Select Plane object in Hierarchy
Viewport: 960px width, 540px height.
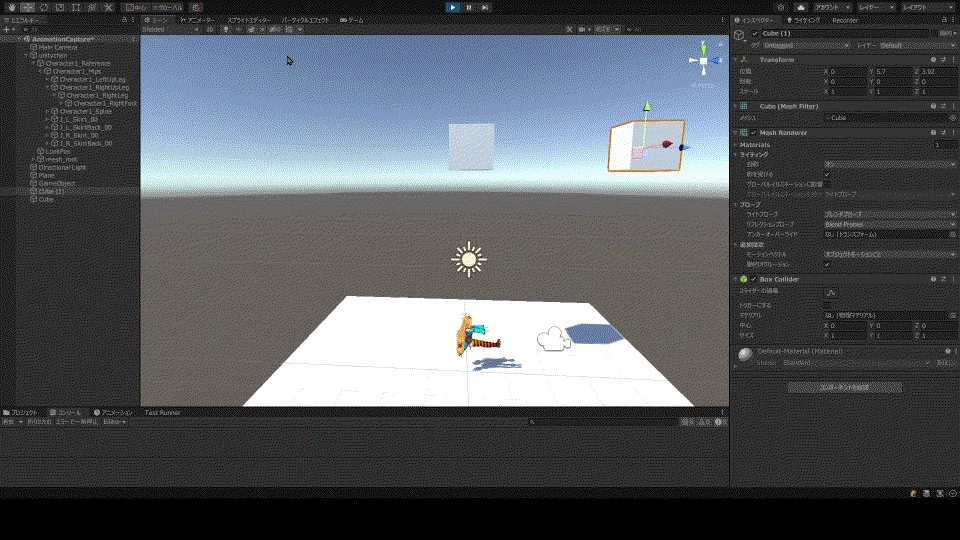click(46, 175)
